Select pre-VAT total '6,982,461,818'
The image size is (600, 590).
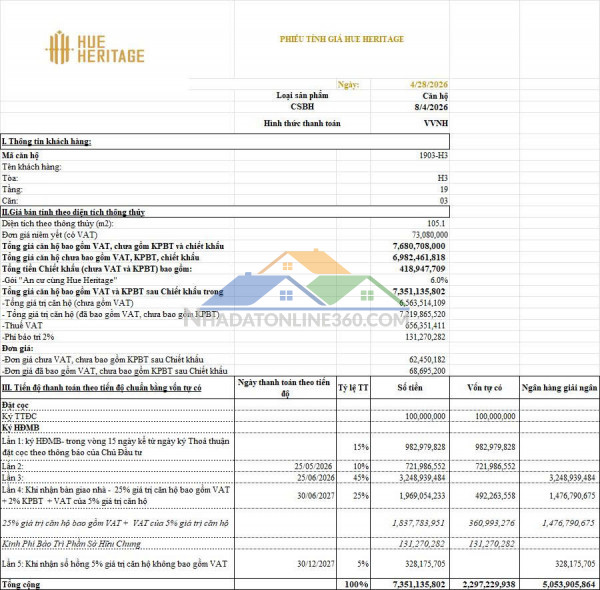point(419,258)
